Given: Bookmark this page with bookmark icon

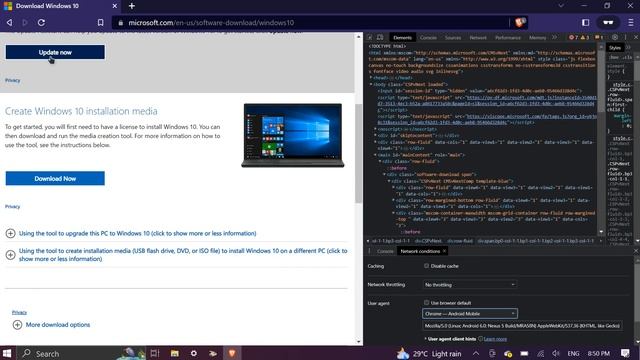Looking at the screenshot, I should pos(100,22).
